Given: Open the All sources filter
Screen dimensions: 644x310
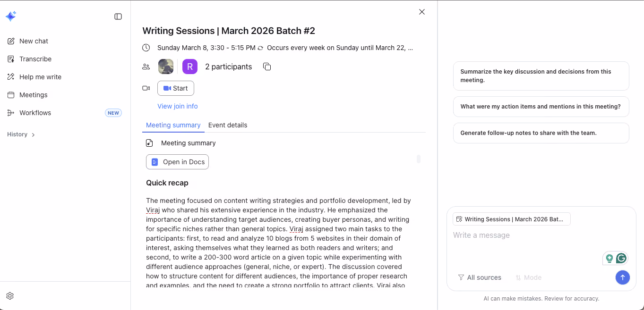Looking at the screenshot, I should point(480,277).
